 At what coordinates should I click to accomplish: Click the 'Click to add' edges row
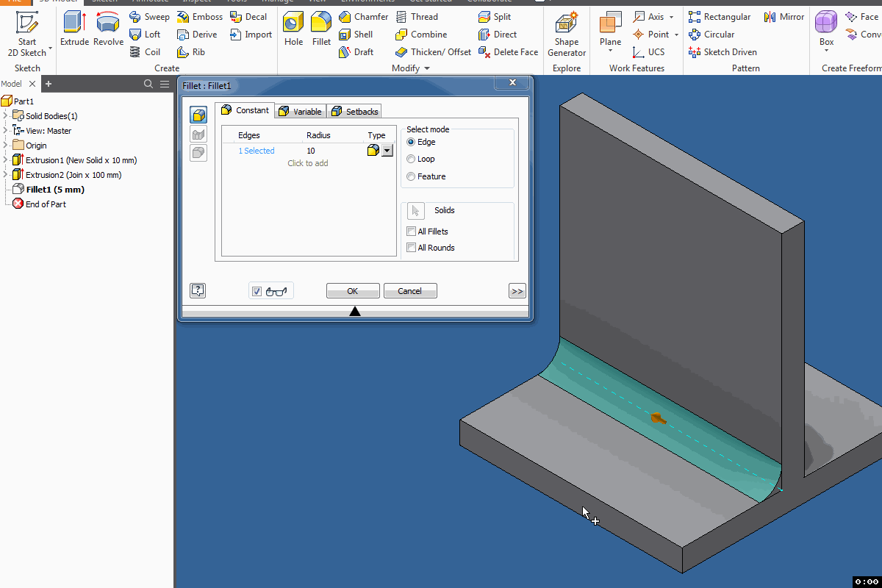pos(308,162)
